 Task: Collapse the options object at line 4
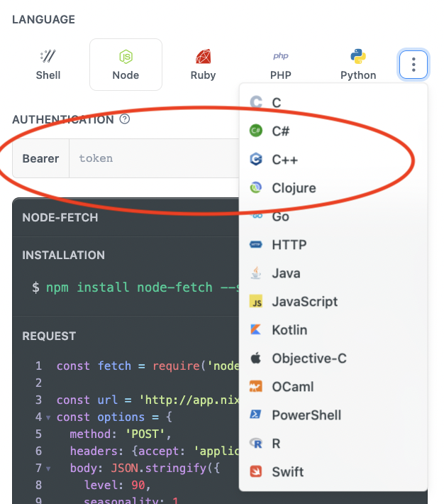click(x=48, y=417)
